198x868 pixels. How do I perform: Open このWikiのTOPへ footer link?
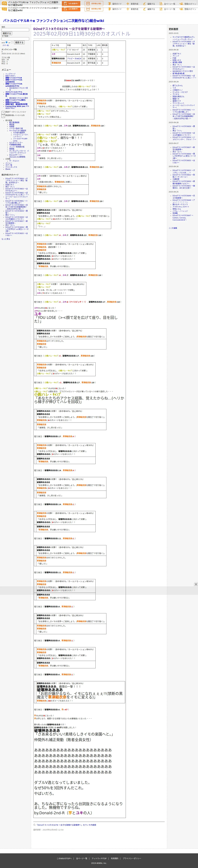click(64, 858)
